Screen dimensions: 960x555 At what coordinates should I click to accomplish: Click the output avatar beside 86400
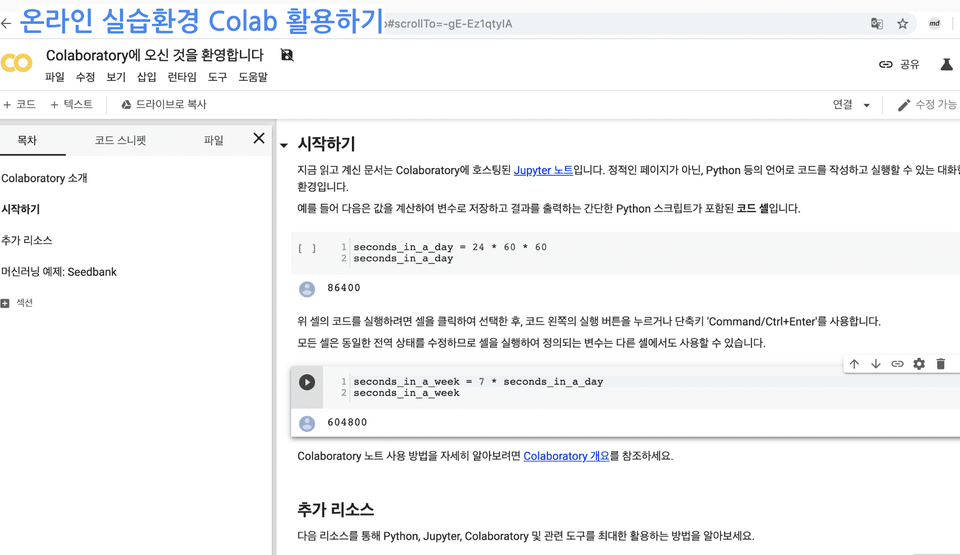point(307,289)
